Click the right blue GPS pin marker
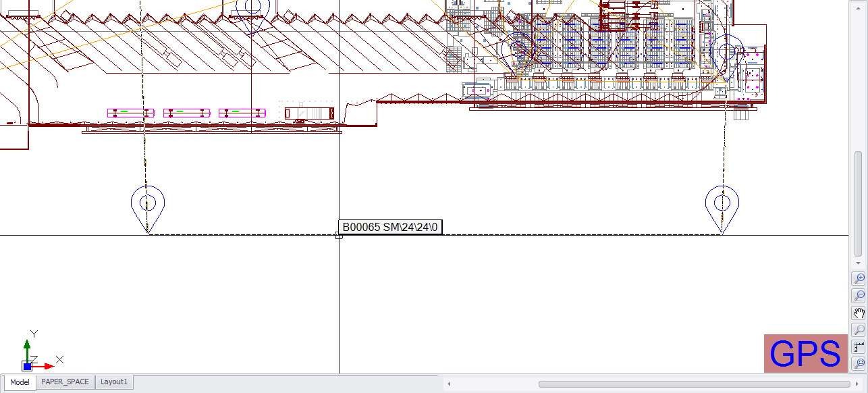This screenshot has height=393, width=868. point(722,203)
